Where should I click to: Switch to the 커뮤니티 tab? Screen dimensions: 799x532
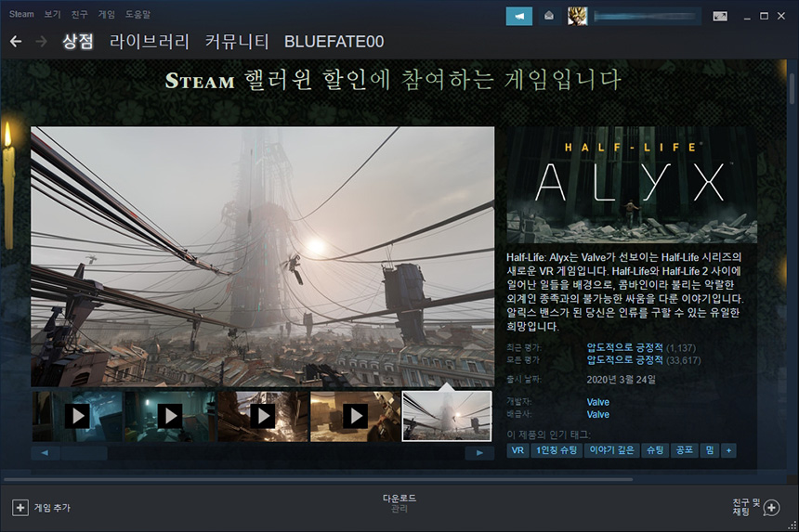click(237, 41)
